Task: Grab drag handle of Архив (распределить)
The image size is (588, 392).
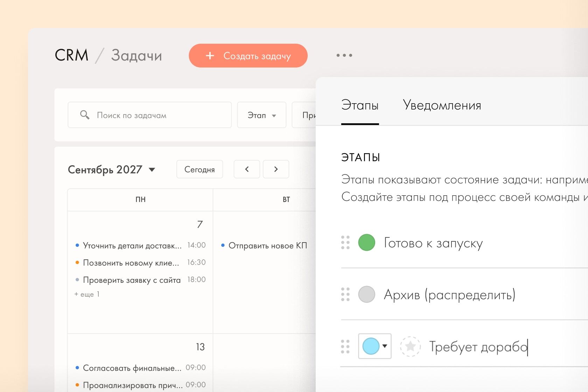Action: (345, 294)
